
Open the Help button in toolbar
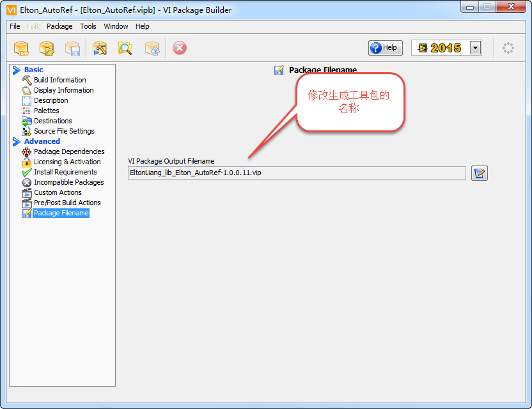point(386,48)
